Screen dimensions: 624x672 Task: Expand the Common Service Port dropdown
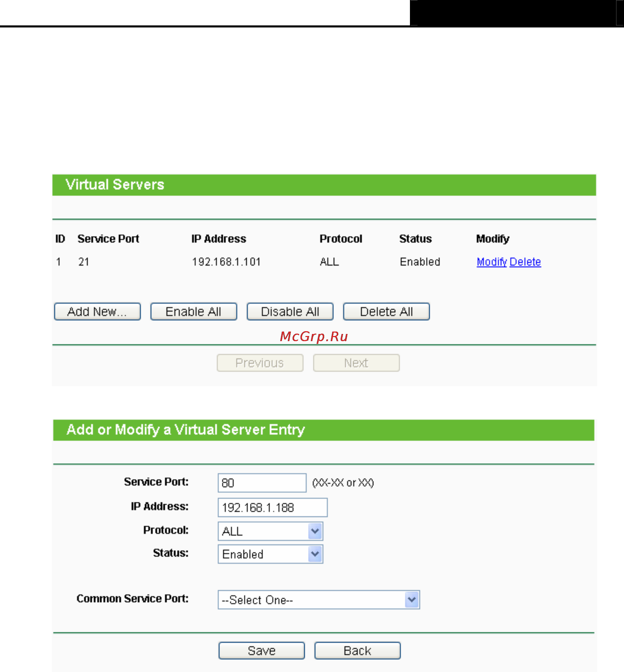(319, 600)
